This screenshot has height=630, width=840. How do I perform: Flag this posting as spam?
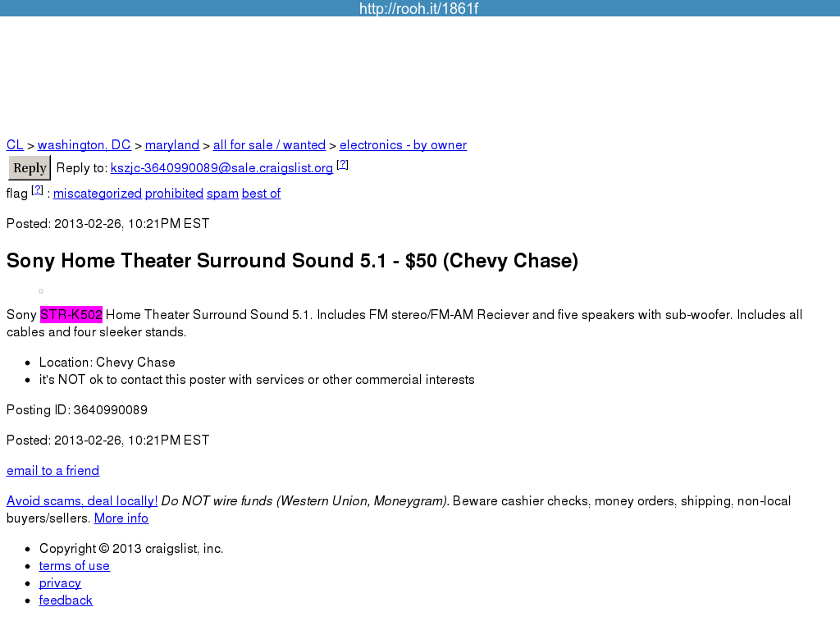click(x=222, y=194)
